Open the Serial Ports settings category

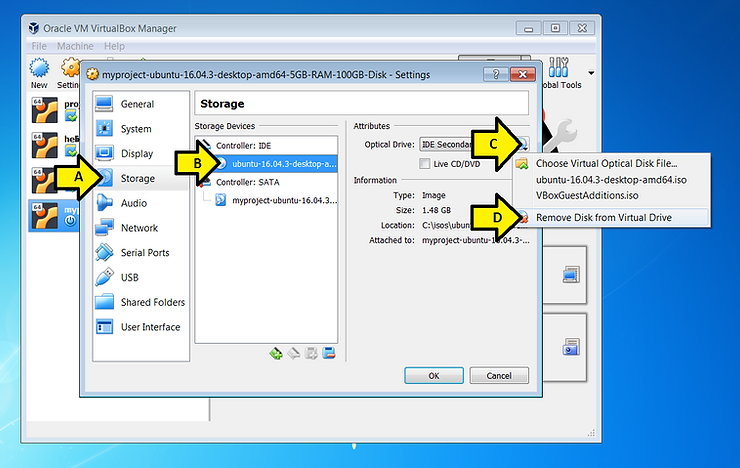tap(141, 252)
